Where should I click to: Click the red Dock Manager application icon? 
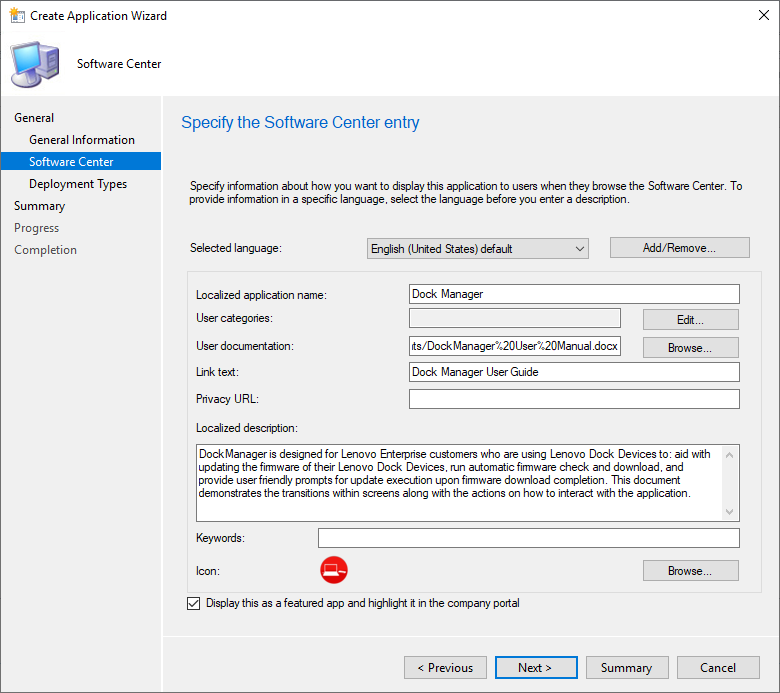click(x=334, y=570)
